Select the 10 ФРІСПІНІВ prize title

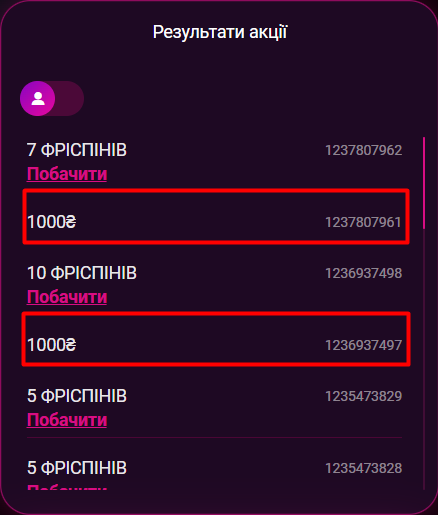pos(82,273)
